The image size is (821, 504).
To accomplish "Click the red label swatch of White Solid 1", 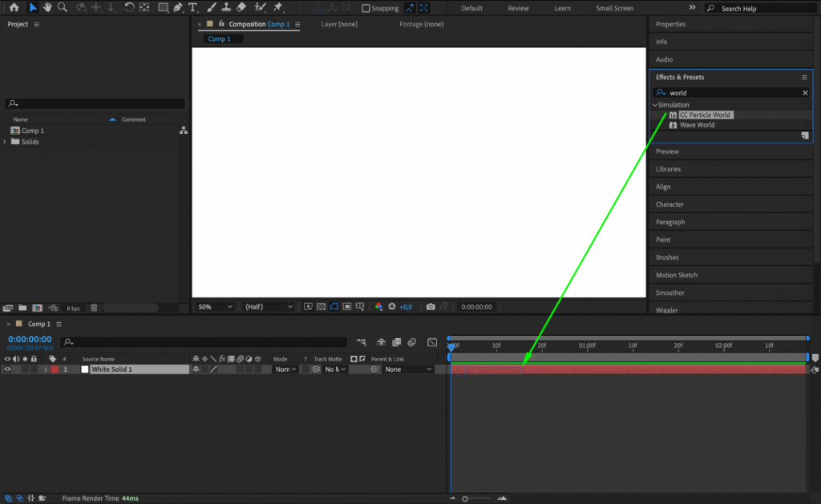I will pos(55,369).
